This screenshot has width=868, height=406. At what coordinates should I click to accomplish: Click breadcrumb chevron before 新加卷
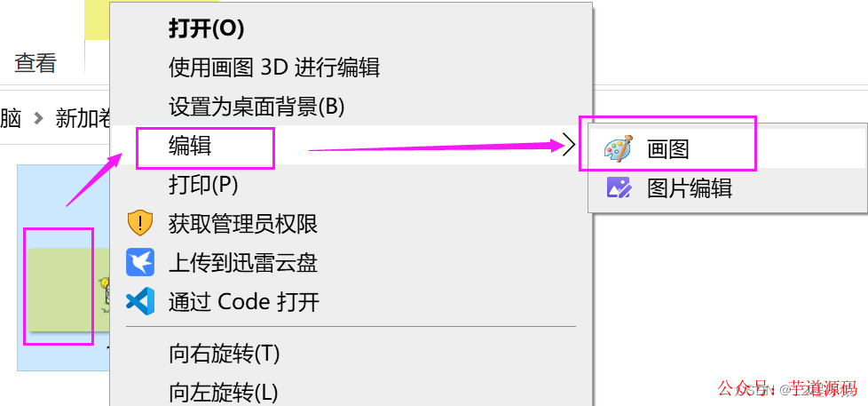coord(38,118)
